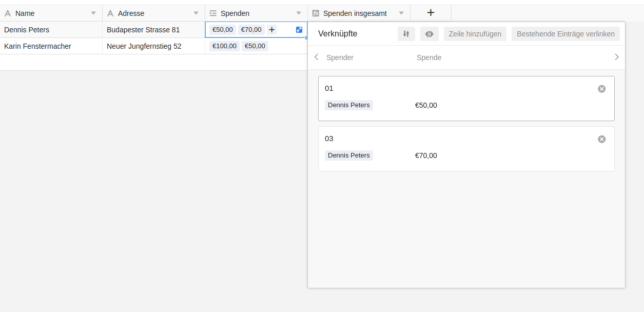Click the plus icon to add a column
This screenshot has width=644, height=312.
point(431,13)
